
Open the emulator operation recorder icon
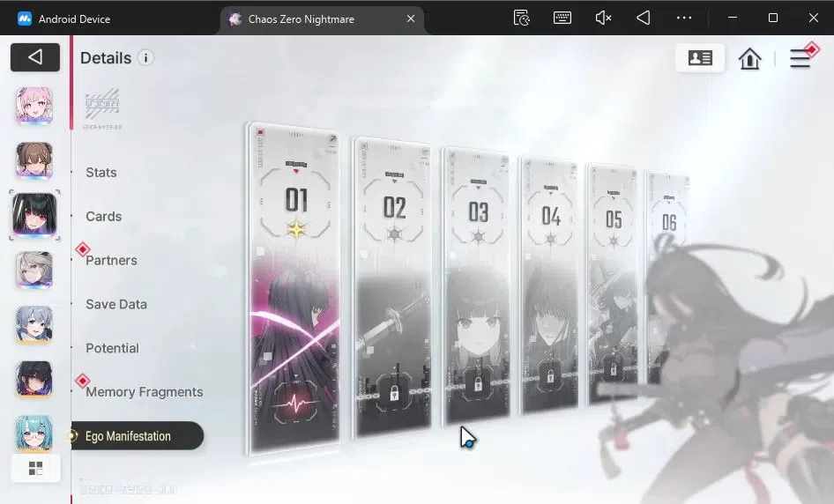(521, 19)
